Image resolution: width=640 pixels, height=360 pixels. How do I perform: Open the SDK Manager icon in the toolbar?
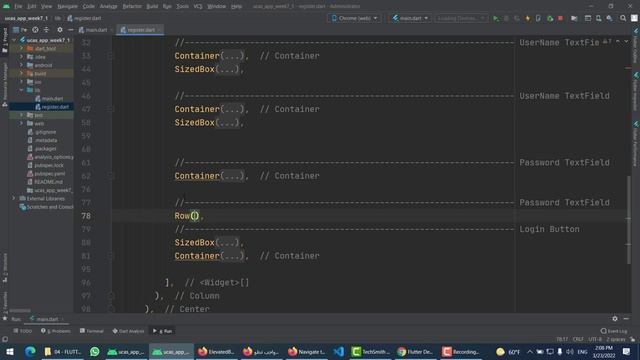pos(609,18)
